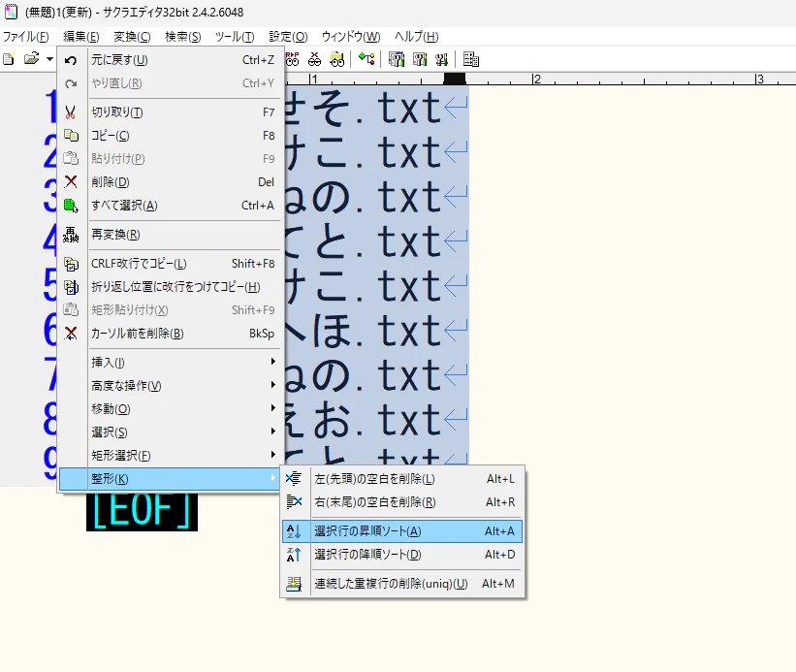Select 右(末尾)の空白を削除(R)
The height and width of the screenshot is (672, 796).
pos(402,502)
